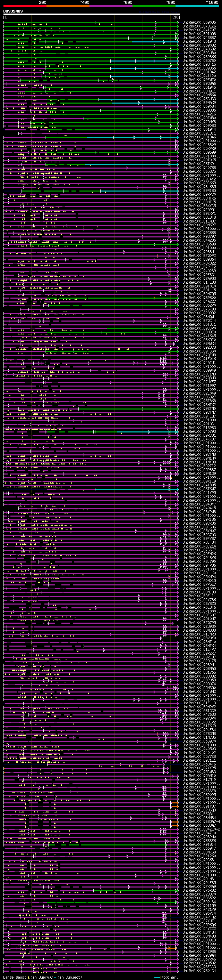Select the UniRef100_Q9LHS1 entry
222x980 pixels.
click(199, 879)
